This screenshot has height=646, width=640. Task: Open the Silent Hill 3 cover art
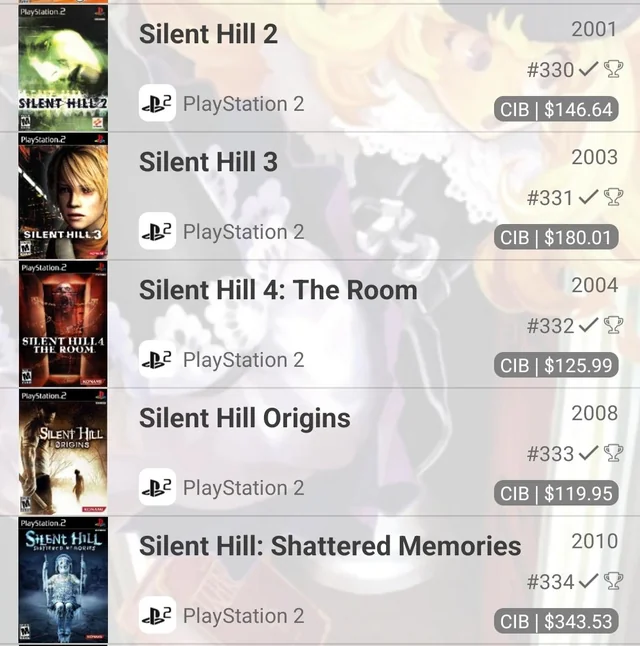coord(63,196)
